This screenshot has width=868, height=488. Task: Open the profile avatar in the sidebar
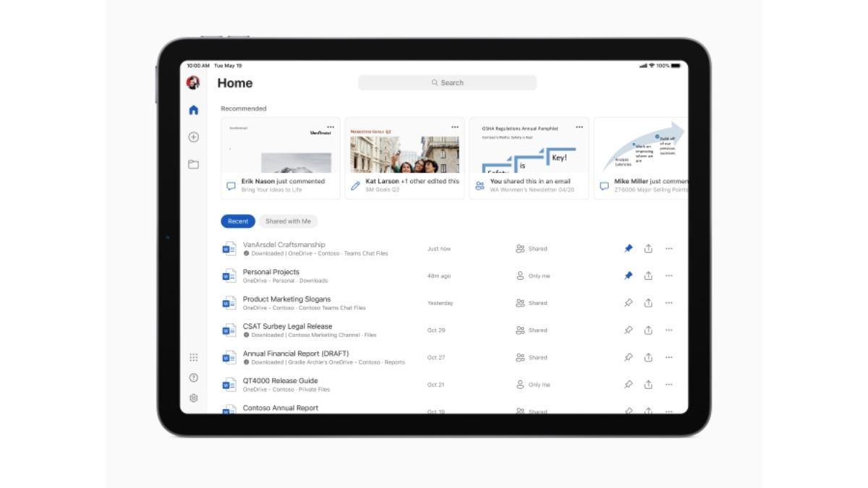(193, 83)
